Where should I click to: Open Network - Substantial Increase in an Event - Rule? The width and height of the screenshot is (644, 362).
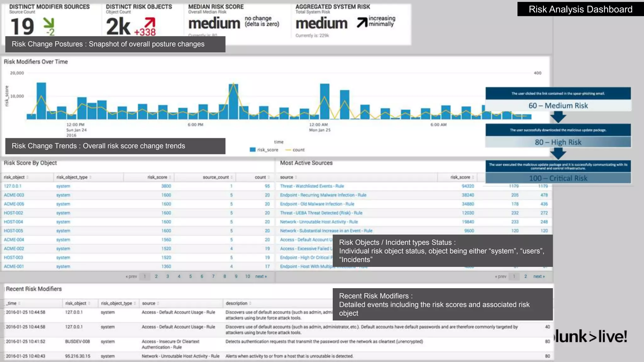point(326,231)
